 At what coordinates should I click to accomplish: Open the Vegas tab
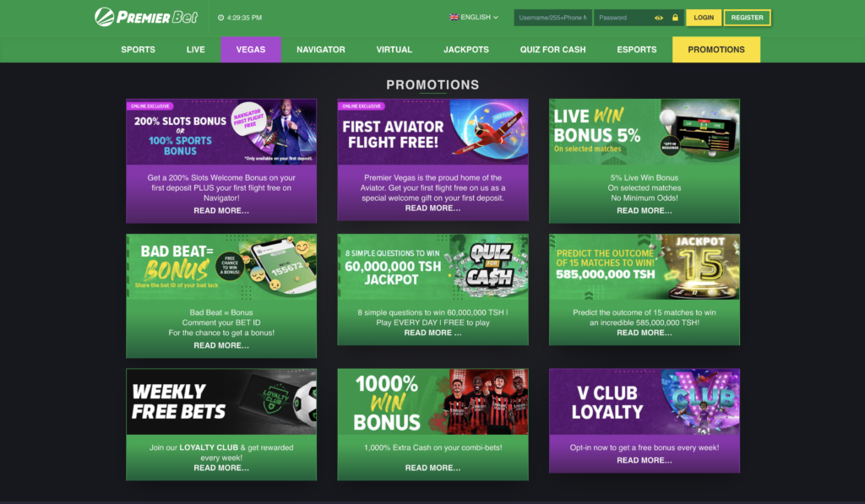click(250, 50)
